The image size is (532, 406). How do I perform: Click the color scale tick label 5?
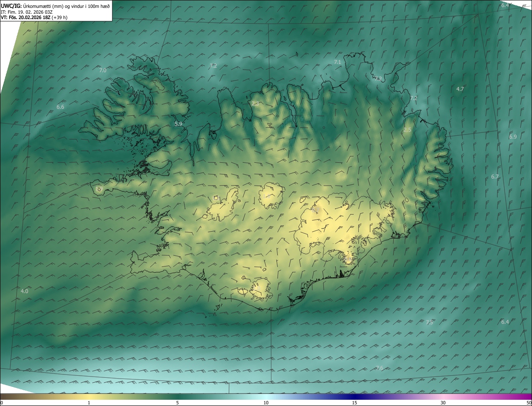point(177,403)
